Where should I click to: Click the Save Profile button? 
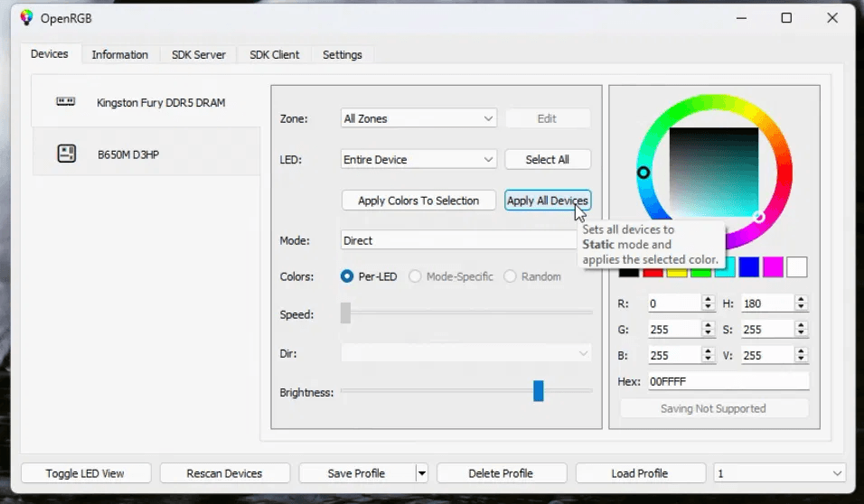[x=356, y=473]
